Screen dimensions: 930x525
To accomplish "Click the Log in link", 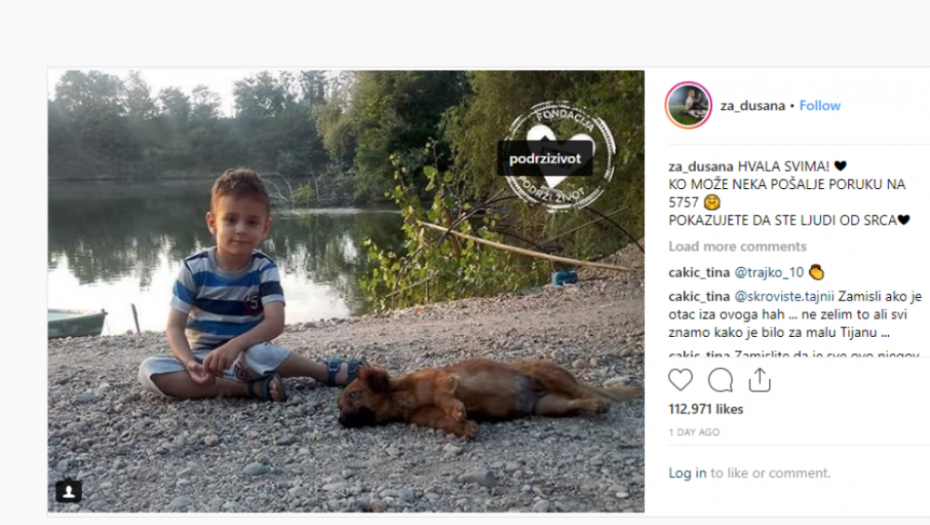I will 687,473.
